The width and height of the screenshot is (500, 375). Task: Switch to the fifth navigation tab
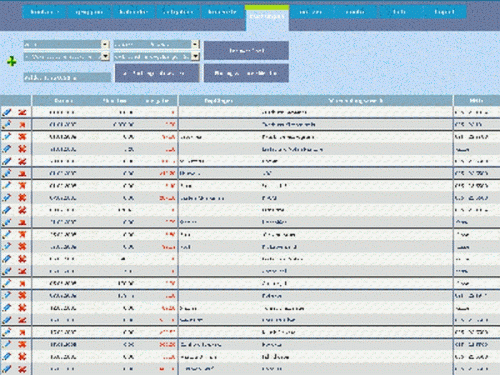click(222, 12)
